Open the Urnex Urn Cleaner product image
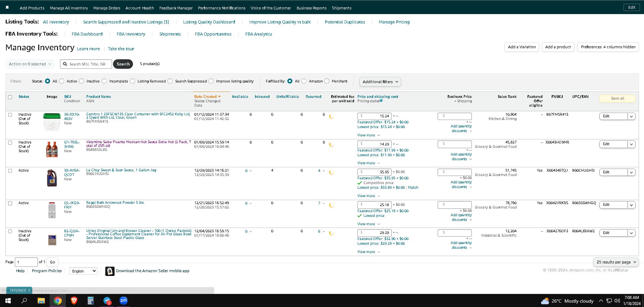Viewport: 644px width, 307px height. [52, 240]
